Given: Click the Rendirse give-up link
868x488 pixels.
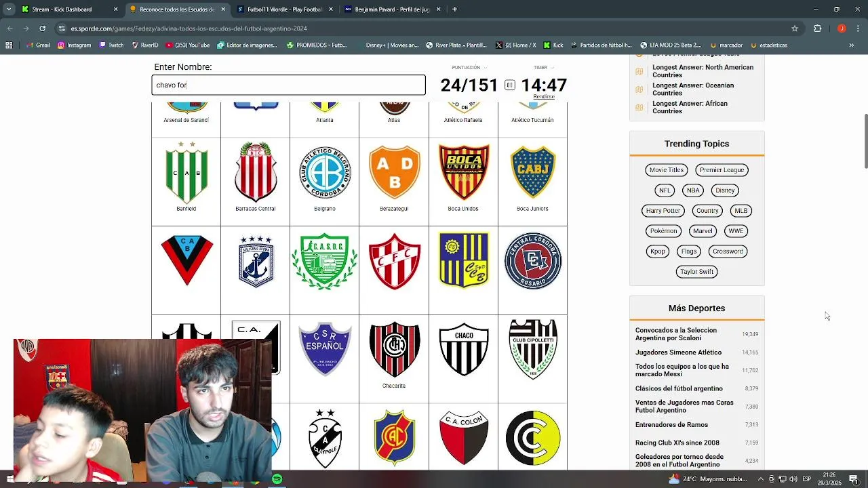Looking at the screenshot, I should [544, 97].
